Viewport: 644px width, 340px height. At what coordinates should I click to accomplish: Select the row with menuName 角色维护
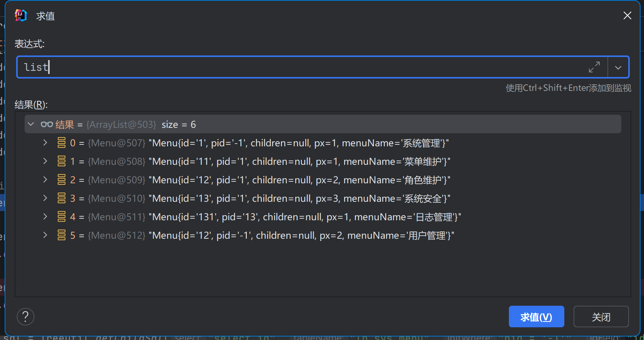pos(300,180)
